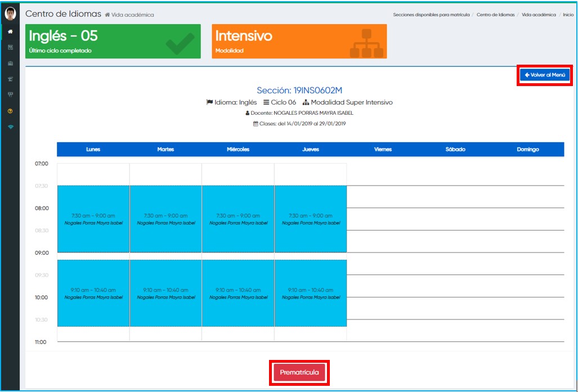Open Inicio breadcrumb link

568,15
